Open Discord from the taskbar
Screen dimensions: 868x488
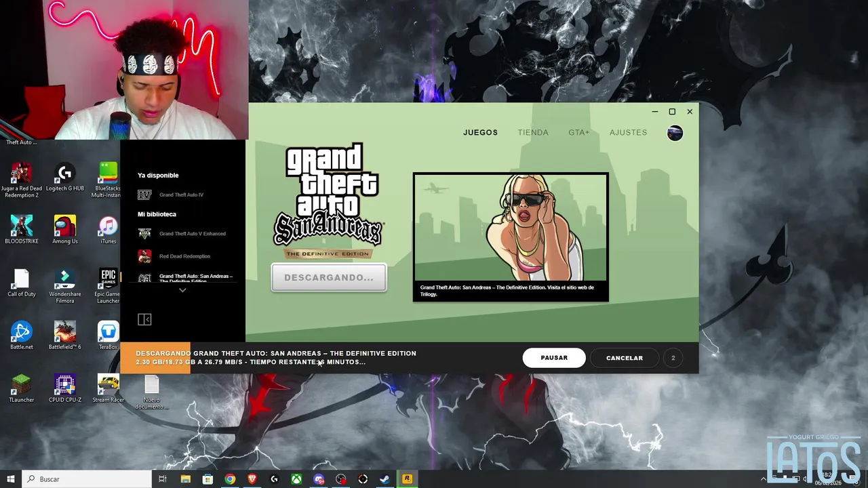[x=319, y=479]
